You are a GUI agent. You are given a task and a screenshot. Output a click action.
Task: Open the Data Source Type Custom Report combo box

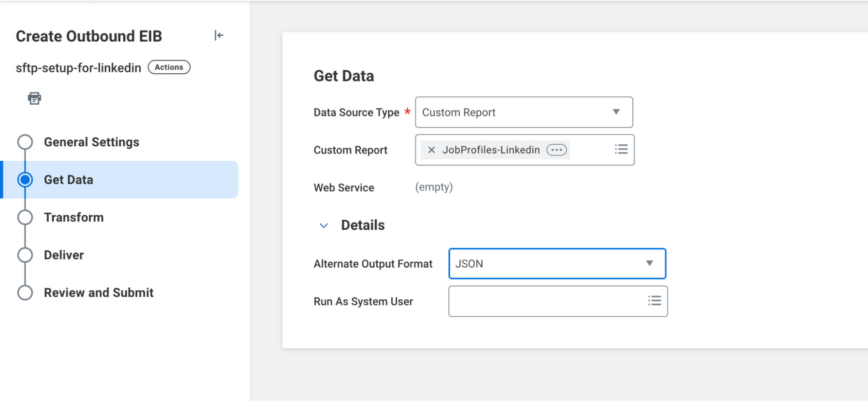[512, 112]
